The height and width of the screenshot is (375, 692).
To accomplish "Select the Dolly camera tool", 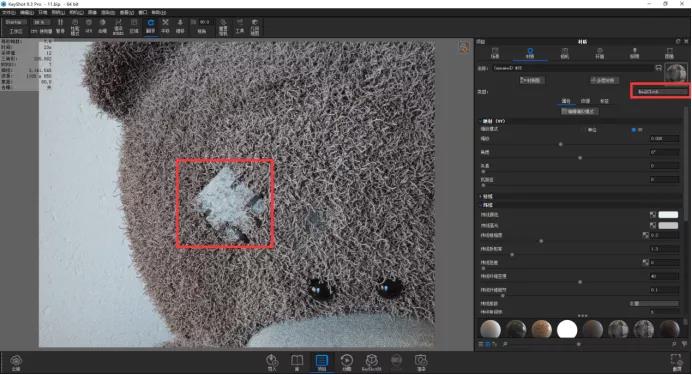I will pos(180,26).
